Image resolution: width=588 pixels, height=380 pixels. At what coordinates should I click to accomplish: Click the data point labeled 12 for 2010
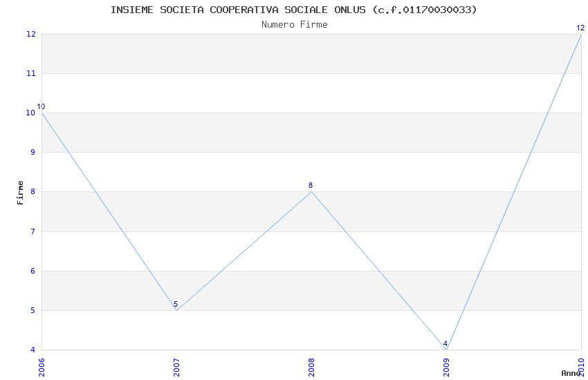(580, 28)
